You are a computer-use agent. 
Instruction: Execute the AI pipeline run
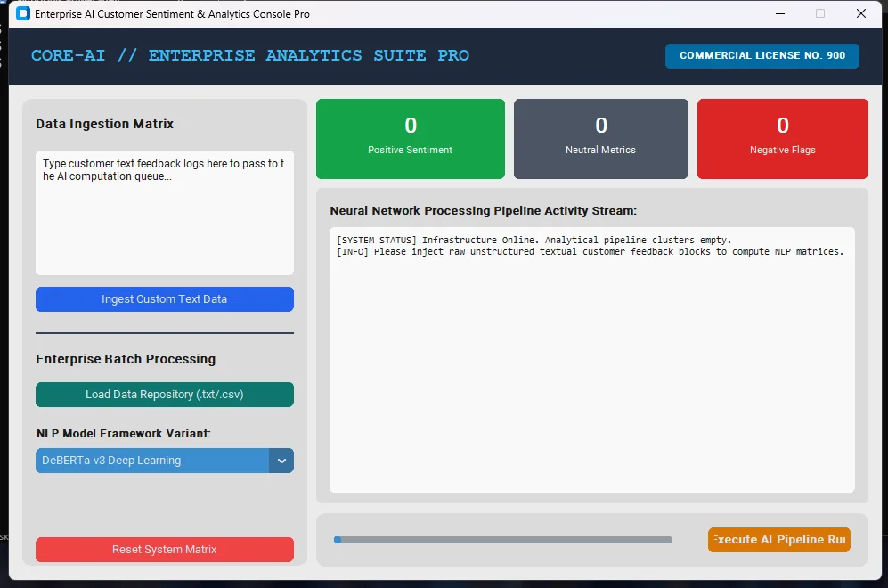[x=778, y=539]
